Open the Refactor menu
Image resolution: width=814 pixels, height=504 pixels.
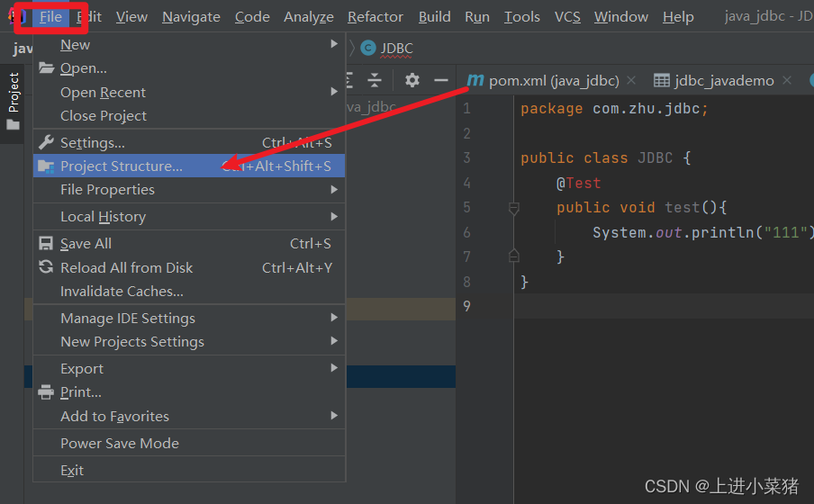coord(375,17)
